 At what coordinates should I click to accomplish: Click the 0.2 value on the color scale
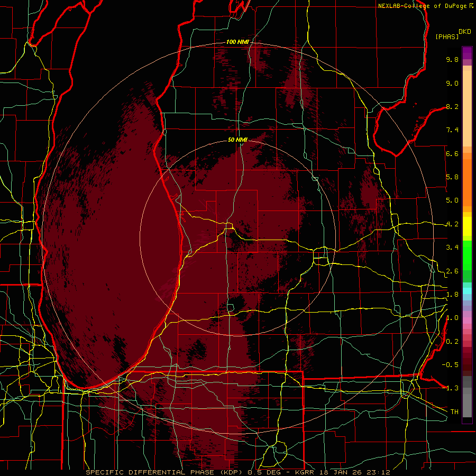[x=452, y=342]
